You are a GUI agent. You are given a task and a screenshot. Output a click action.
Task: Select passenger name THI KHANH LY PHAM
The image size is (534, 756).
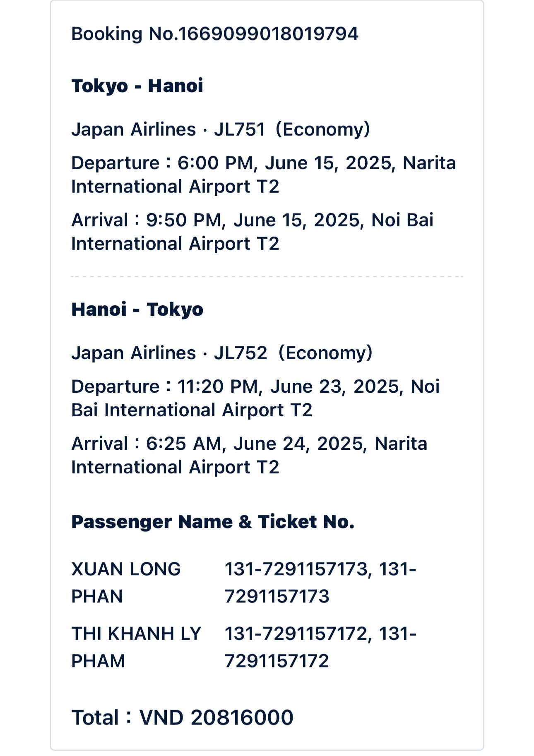(x=136, y=647)
